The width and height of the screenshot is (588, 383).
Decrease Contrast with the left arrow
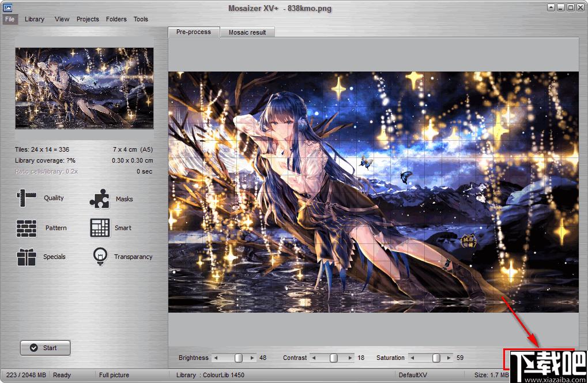coord(314,358)
